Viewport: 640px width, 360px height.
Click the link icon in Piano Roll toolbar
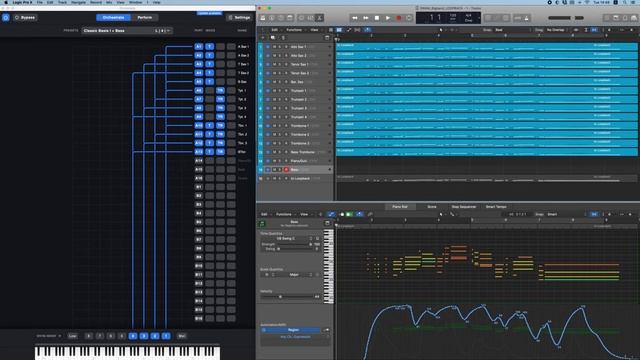pos(370,214)
